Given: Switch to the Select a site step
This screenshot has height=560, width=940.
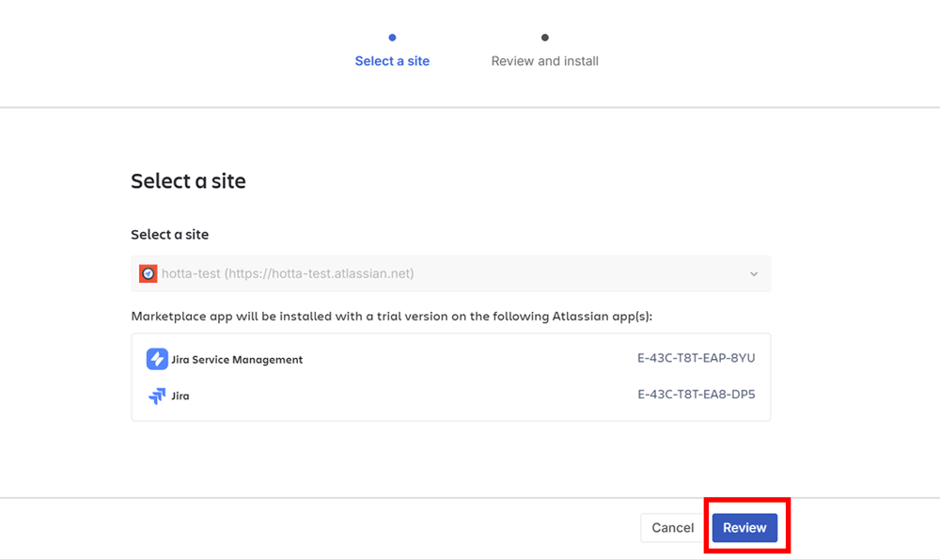Looking at the screenshot, I should click(392, 61).
